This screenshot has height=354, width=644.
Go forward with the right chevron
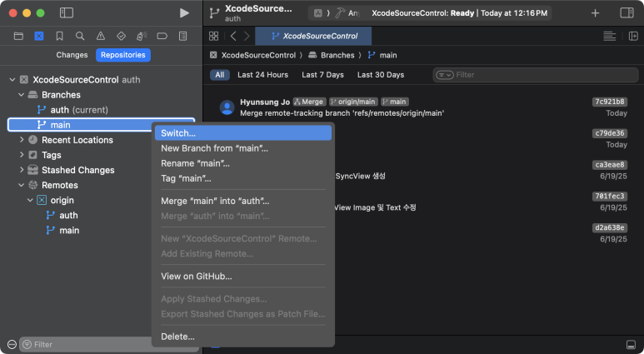coord(247,36)
